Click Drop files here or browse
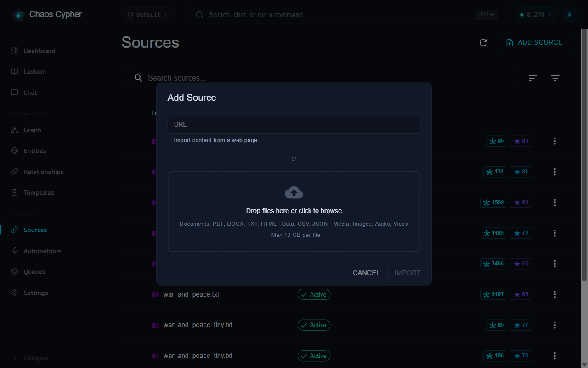 point(294,211)
